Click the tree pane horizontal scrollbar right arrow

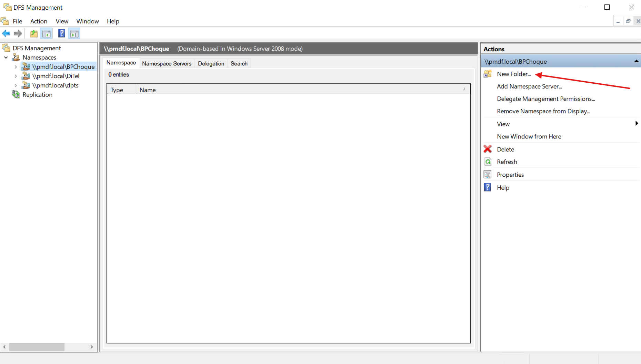coord(92,347)
